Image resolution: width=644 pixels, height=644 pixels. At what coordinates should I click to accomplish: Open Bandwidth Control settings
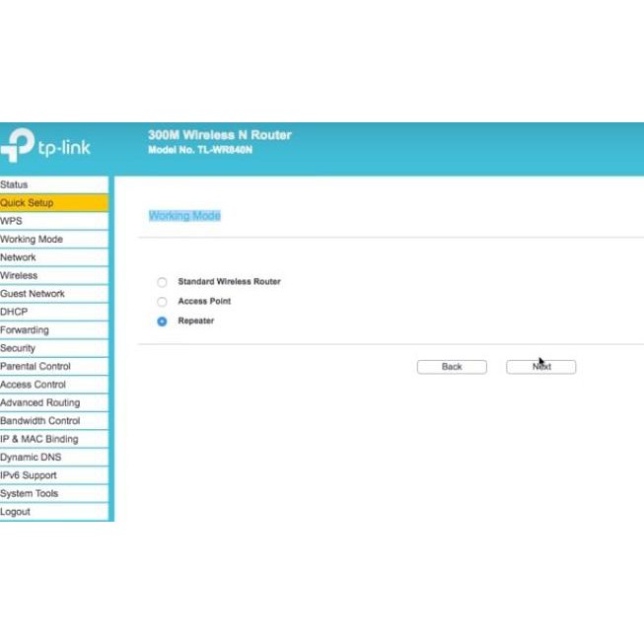point(40,421)
